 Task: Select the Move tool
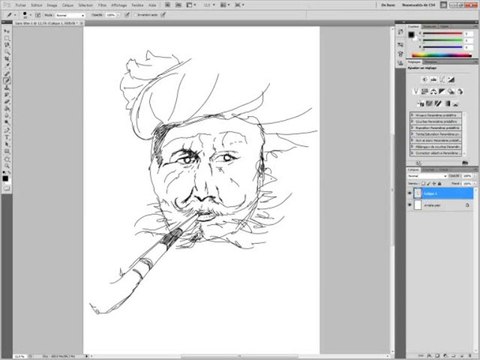point(6,31)
